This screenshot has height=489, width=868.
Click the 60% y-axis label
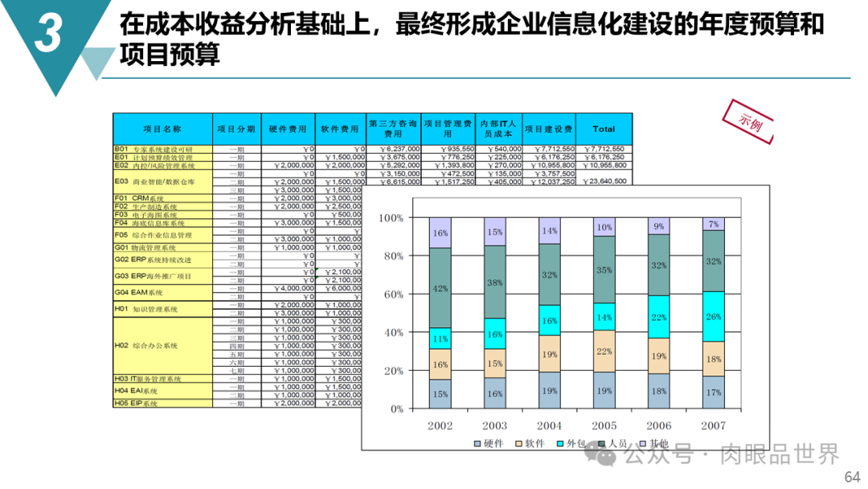(394, 294)
